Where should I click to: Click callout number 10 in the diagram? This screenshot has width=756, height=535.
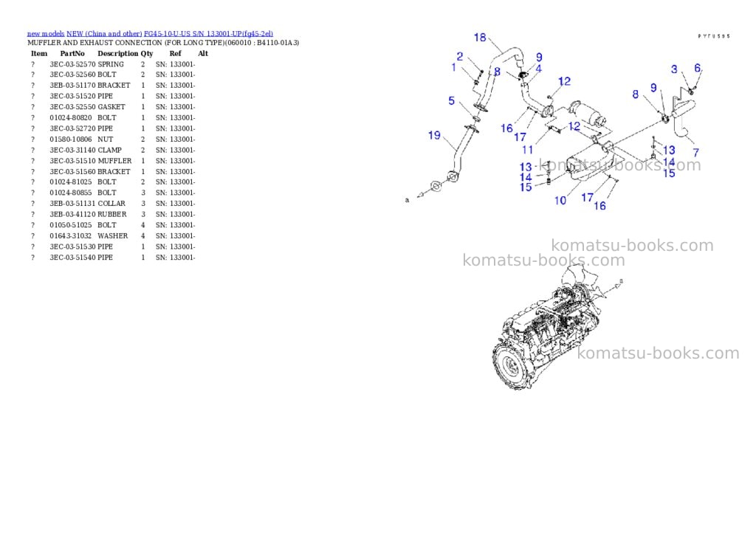pos(560,201)
